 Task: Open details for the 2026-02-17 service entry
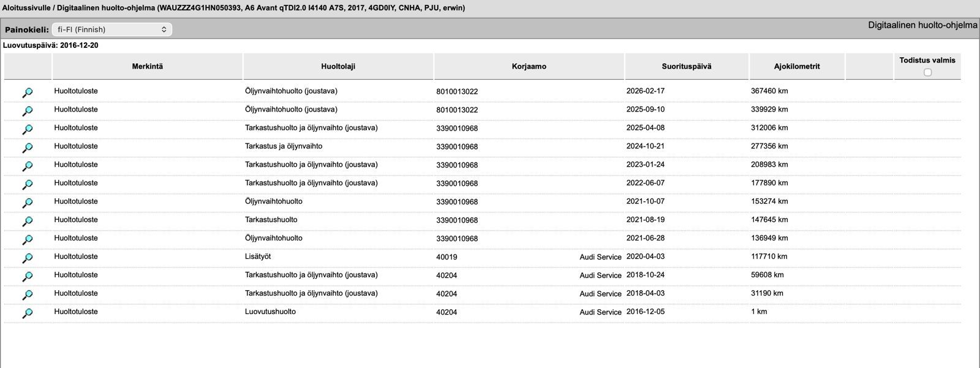tap(28, 93)
